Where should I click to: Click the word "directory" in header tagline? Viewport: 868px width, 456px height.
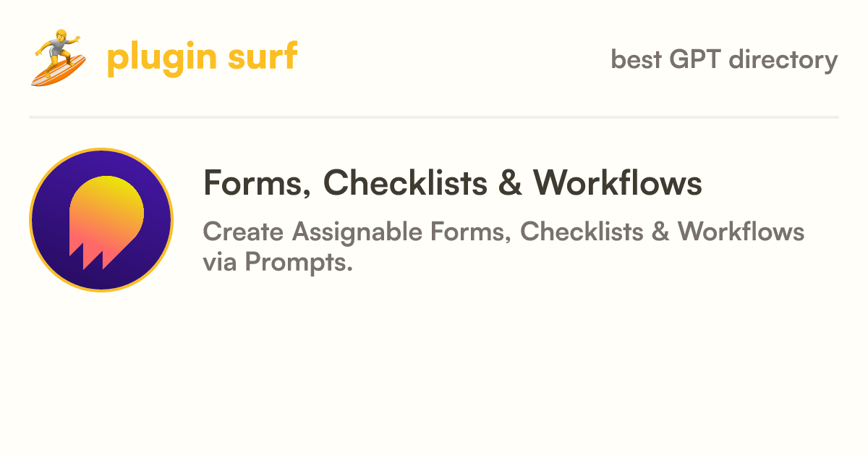click(x=783, y=60)
